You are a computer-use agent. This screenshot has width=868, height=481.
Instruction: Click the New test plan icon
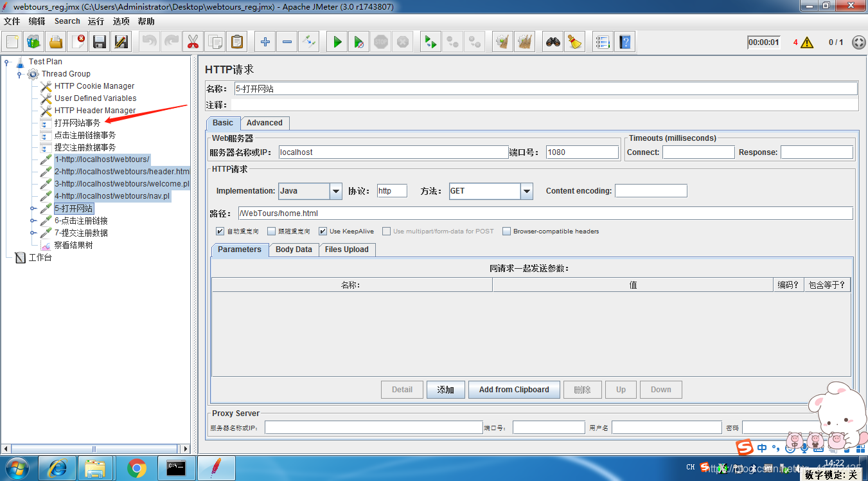pyautogui.click(x=12, y=42)
